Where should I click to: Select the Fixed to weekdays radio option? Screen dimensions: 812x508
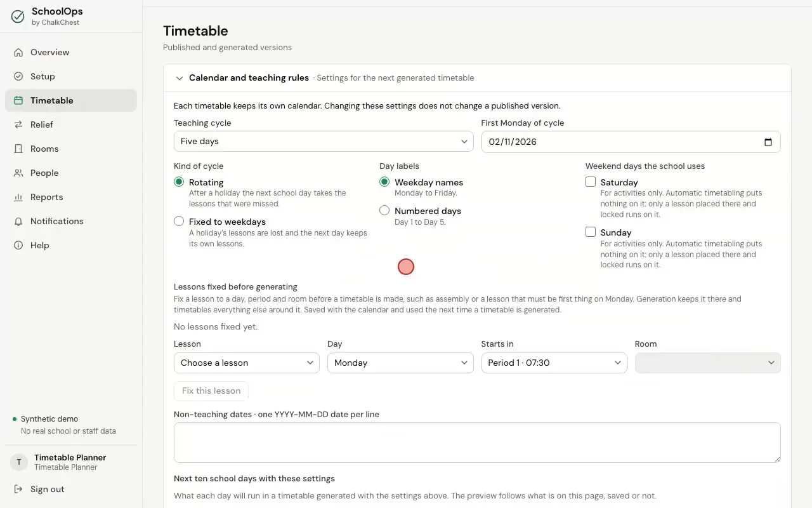pyautogui.click(x=179, y=222)
